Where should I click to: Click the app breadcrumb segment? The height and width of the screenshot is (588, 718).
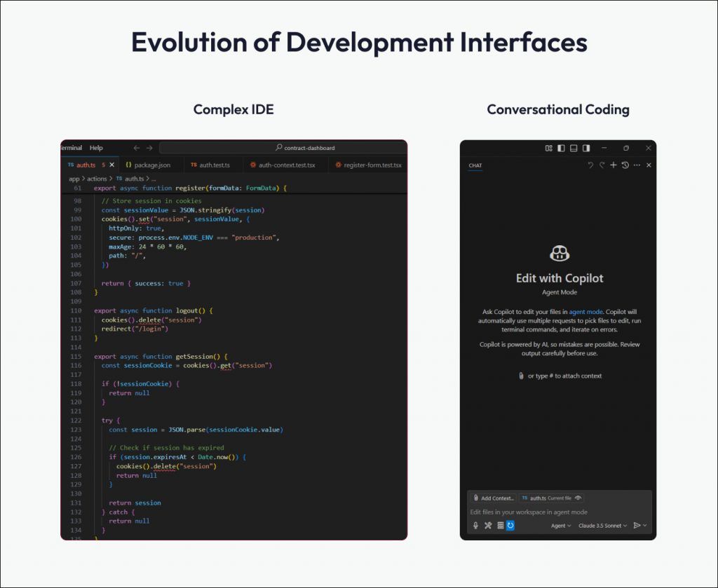[x=74, y=179]
